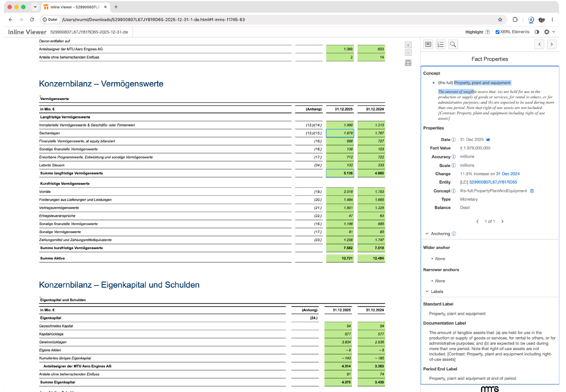Go to previous fact with left arrow button
This screenshot has width=566, height=392.
pyautogui.click(x=539, y=44)
